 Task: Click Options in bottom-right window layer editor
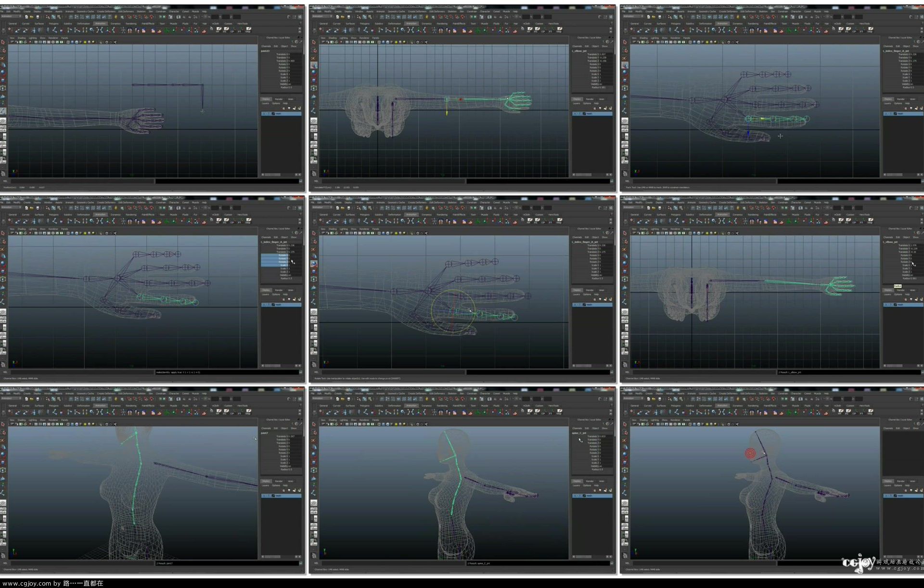(898, 485)
